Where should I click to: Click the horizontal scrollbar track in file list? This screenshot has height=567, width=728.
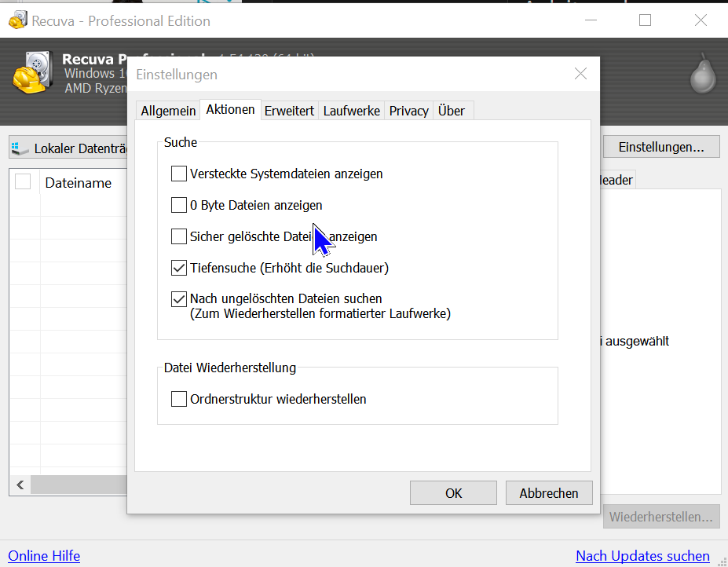tap(79, 485)
